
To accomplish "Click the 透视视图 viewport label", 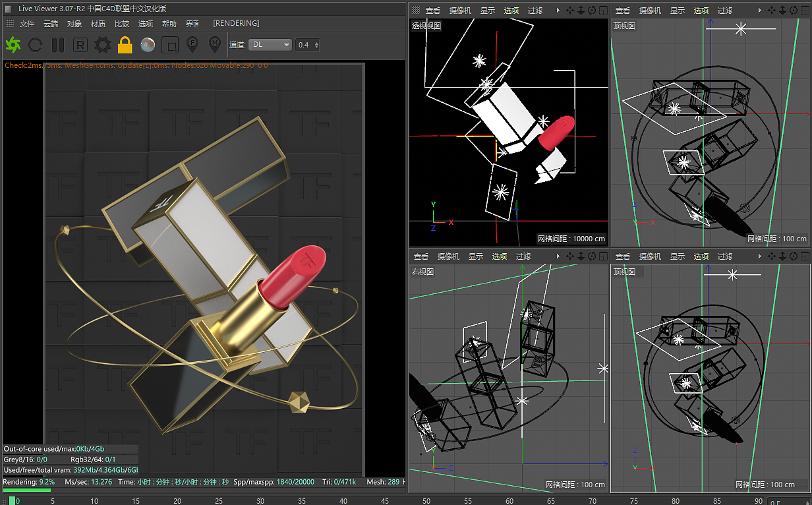I will [x=426, y=26].
